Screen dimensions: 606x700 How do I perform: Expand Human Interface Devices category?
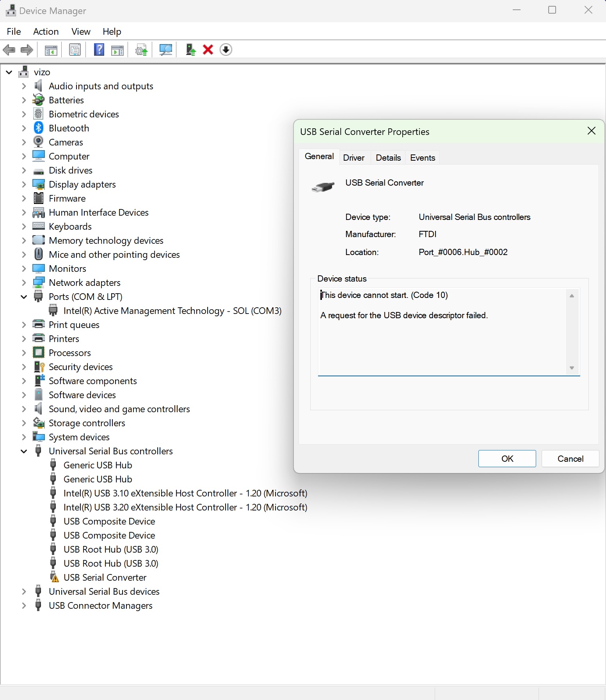click(x=24, y=213)
